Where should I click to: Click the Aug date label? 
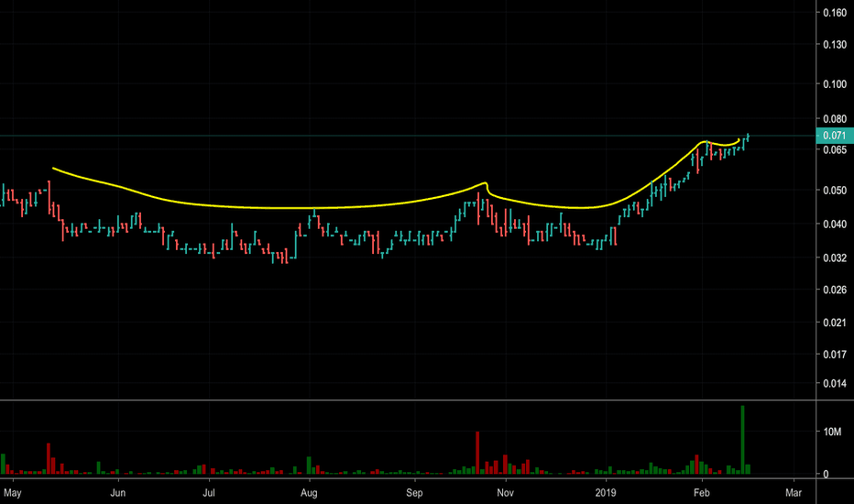(x=309, y=493)
